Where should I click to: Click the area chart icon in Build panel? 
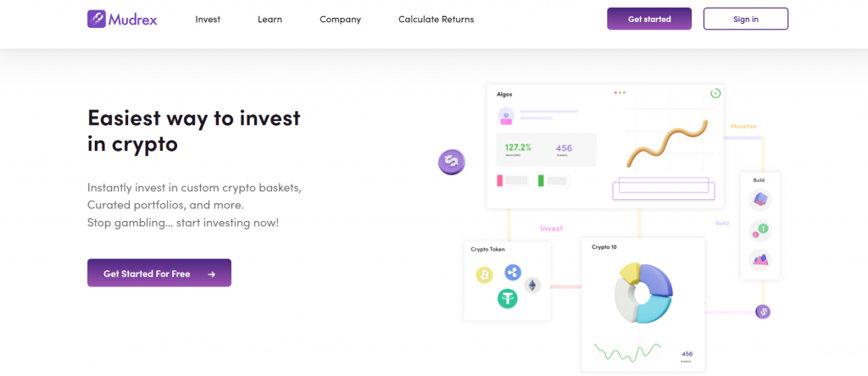(760, 259)
